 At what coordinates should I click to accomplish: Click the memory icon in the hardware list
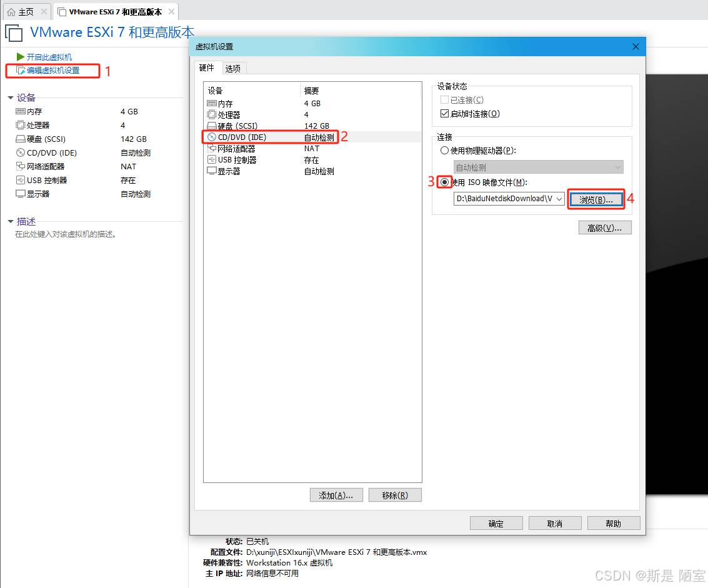click(212, 104)
